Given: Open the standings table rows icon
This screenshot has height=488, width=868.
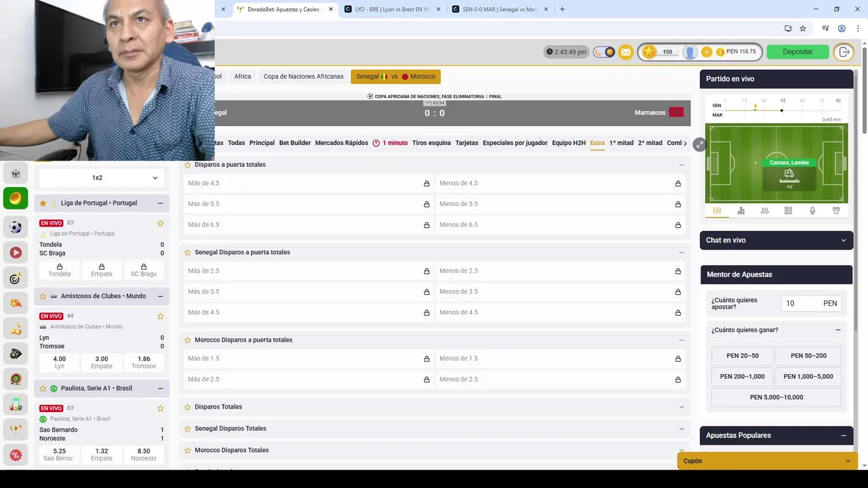Looking at the screenshot, I should [788, 211].
